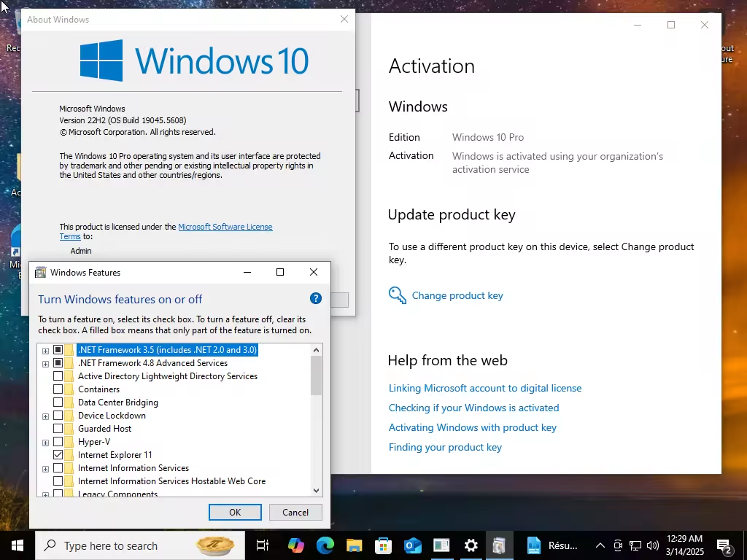Uncheck Internet Explorer 11
The height and width of the screenshot is (560, 747).
(x=58, y=455)
